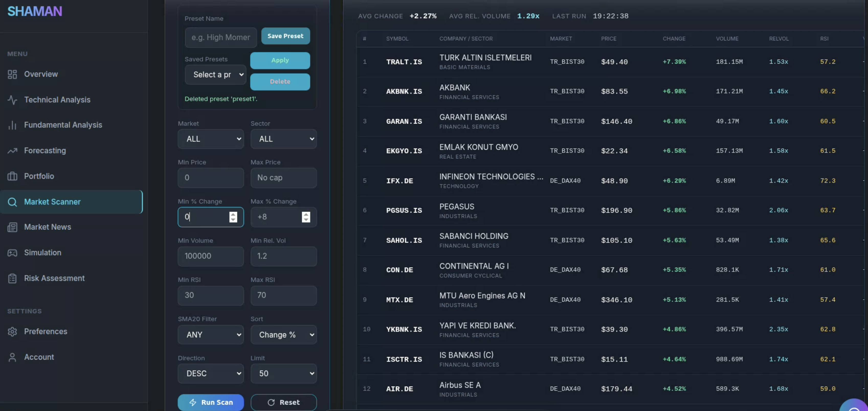Screen dimensions: 868x411
Task: Select the EKGYO.IS symbol
Action: pos(404,151)
